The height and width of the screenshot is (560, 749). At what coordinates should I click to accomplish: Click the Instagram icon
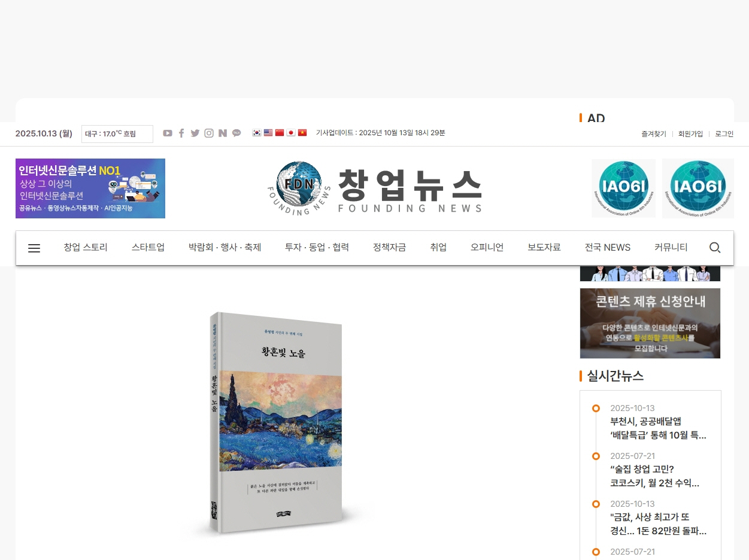point(209,133)
